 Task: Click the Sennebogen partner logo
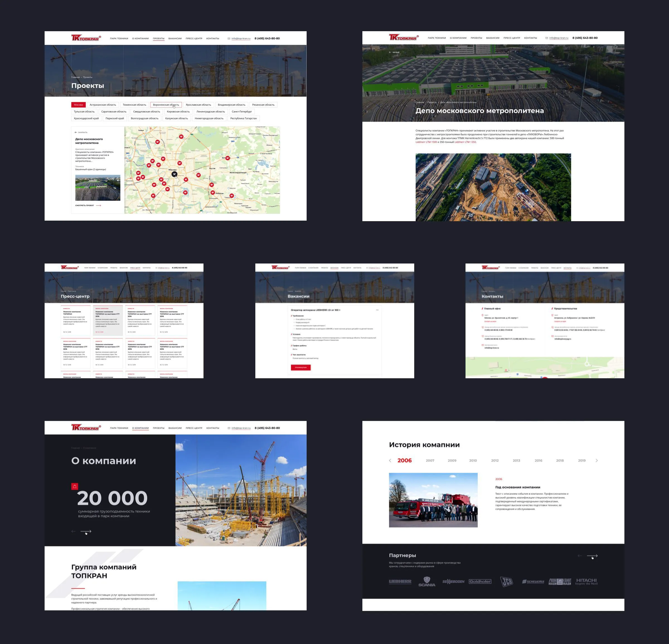453,582
